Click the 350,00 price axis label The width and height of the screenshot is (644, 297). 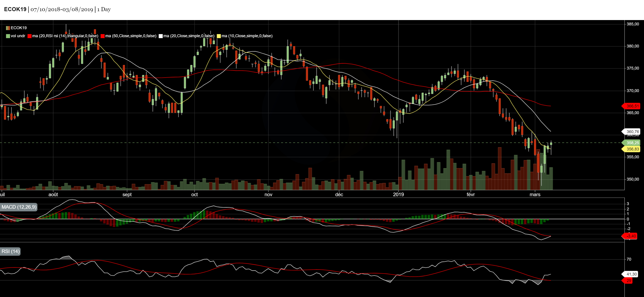633,179
